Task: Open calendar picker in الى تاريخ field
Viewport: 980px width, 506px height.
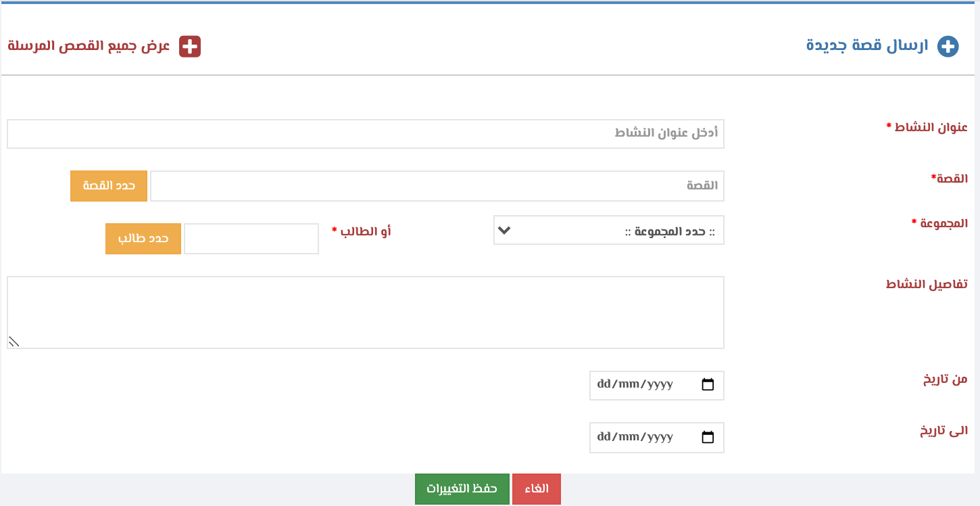Action: click(x=708, y=437)
